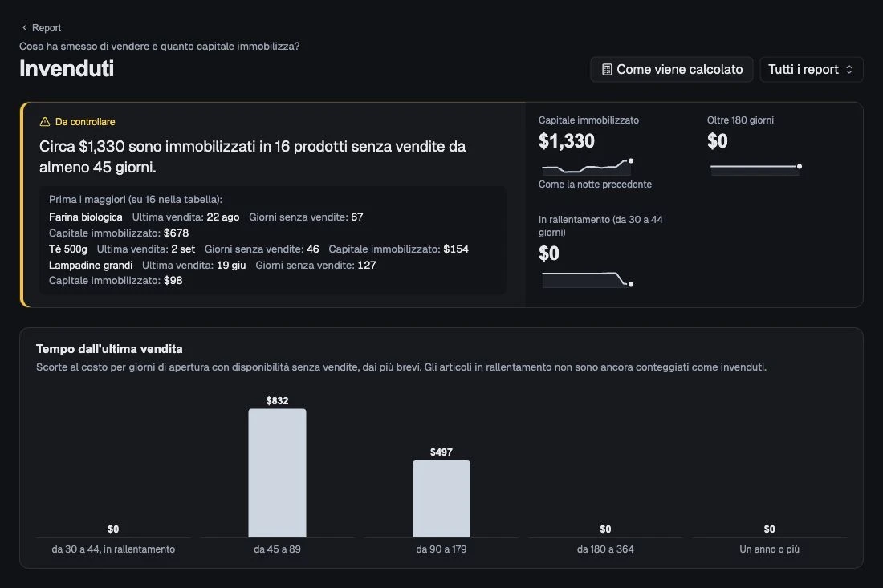Image resolution: width=883 pixels, height=588 pixels.
Task: Click the Prima i maggiori list heading
Action: click(x=136, y=199)
